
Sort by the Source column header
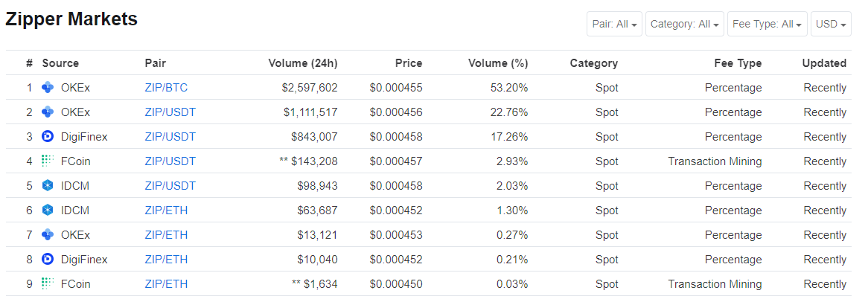(x=60, y=63)
